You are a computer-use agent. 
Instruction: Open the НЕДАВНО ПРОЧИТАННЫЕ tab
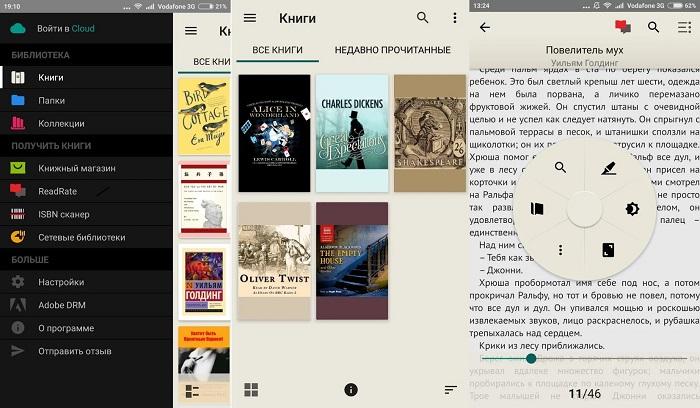coord(392,50)
